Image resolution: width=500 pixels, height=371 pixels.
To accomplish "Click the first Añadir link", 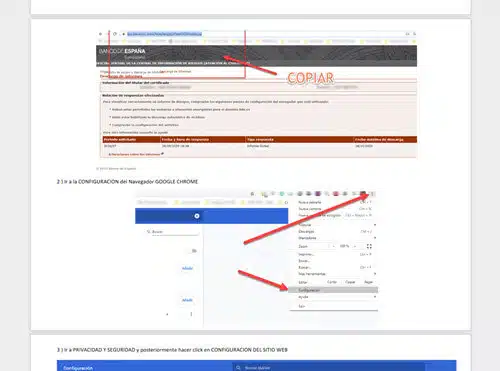I will (x=187, y=268).
